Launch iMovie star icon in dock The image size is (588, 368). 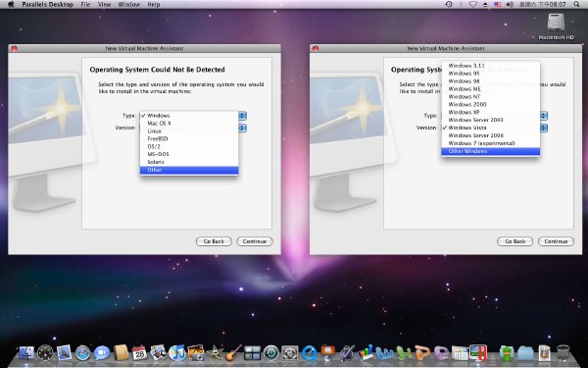[215, 353]
